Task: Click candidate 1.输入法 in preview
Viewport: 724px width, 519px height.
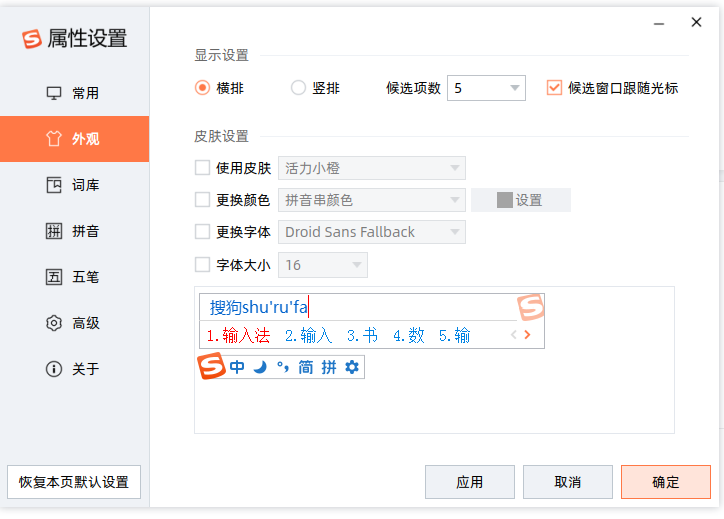Action: point(238,335)
